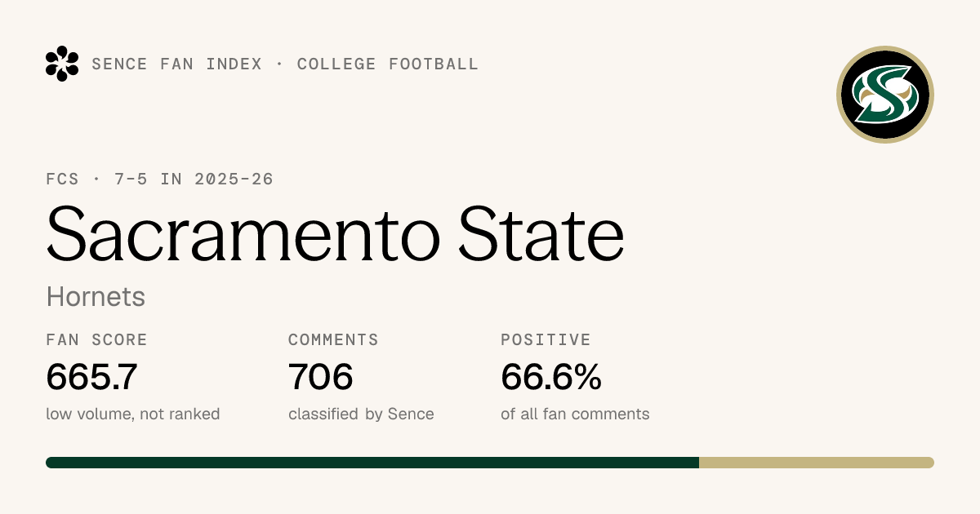Click the gold ring around team logo

pos(885,49)
